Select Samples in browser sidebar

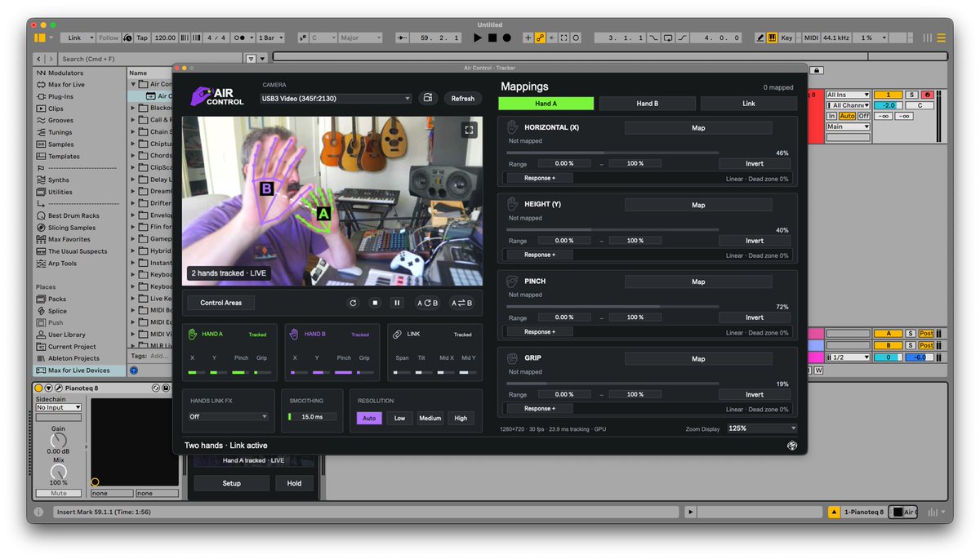click(x=60, y=144)
